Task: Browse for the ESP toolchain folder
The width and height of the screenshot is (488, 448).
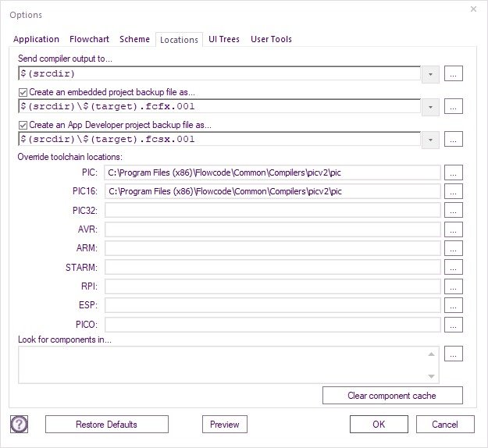Action: [x=454, y=305]
